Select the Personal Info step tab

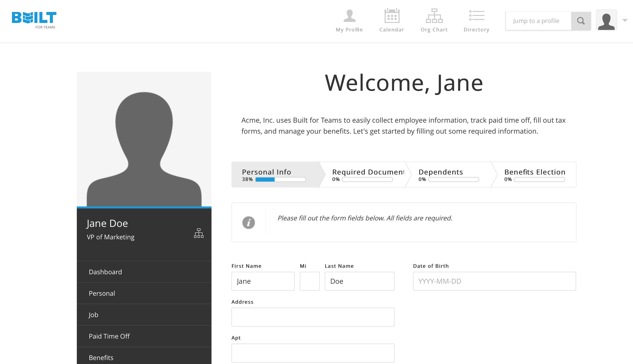tap(266, 172)
